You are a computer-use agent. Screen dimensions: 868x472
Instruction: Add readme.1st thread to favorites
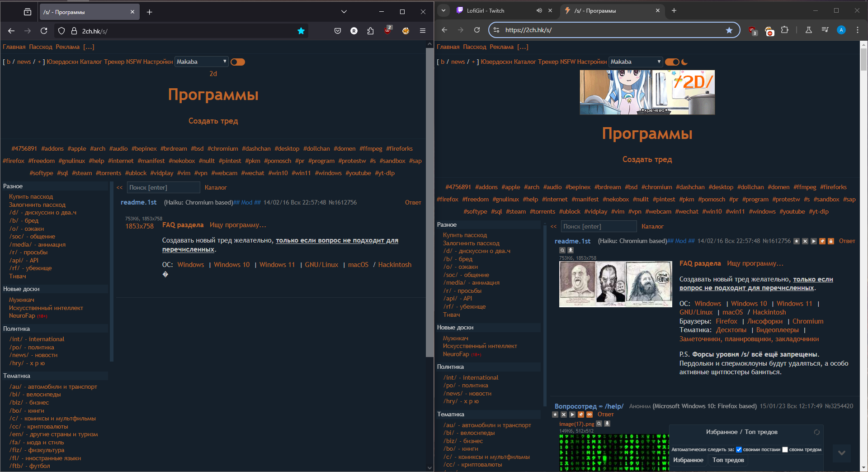(x=797, y=241)
